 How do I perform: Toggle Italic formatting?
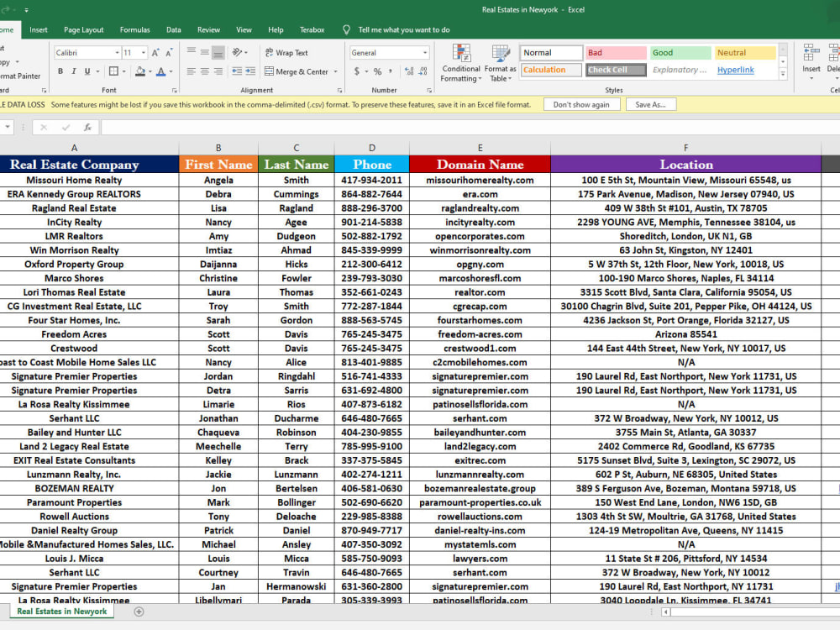click(73, 71)
